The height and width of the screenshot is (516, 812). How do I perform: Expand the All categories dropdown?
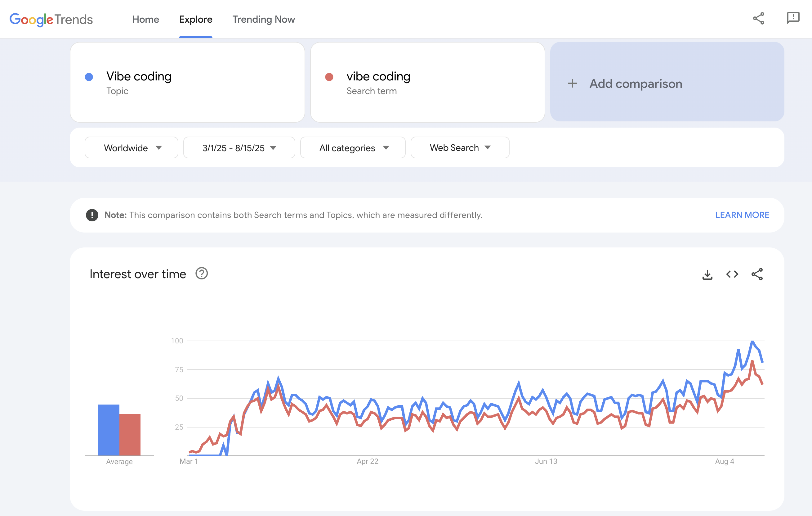[x=352, y=147]
